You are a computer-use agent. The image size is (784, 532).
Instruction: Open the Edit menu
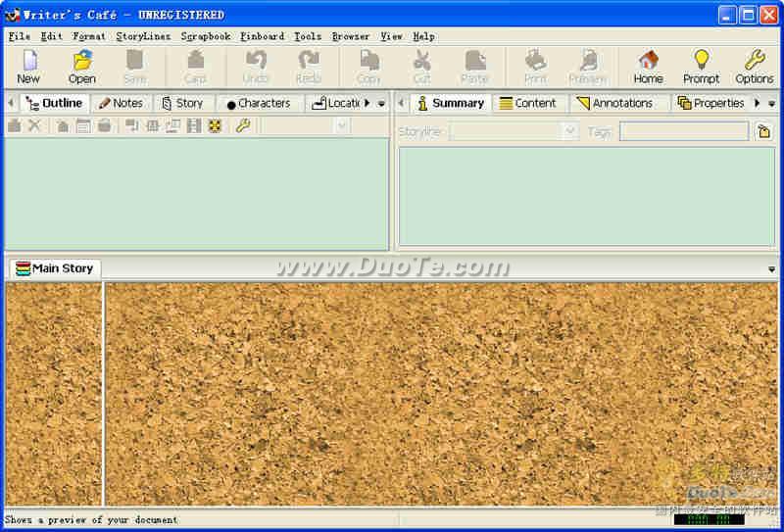pyautogui.click(x=52, y=36)
